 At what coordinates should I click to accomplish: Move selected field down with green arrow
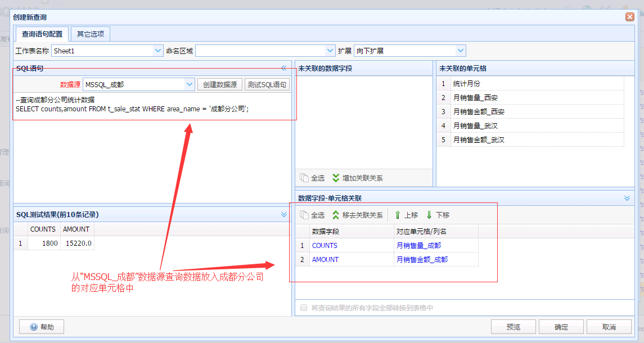(429, 215)
